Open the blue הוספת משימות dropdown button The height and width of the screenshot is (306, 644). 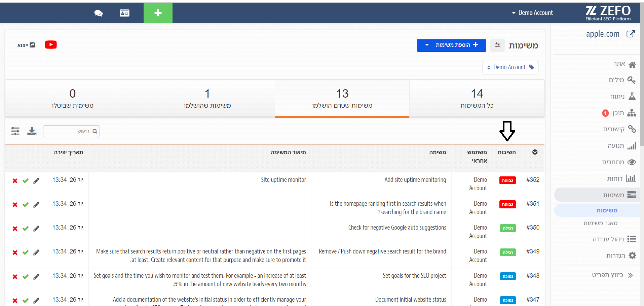pos(452,45)
